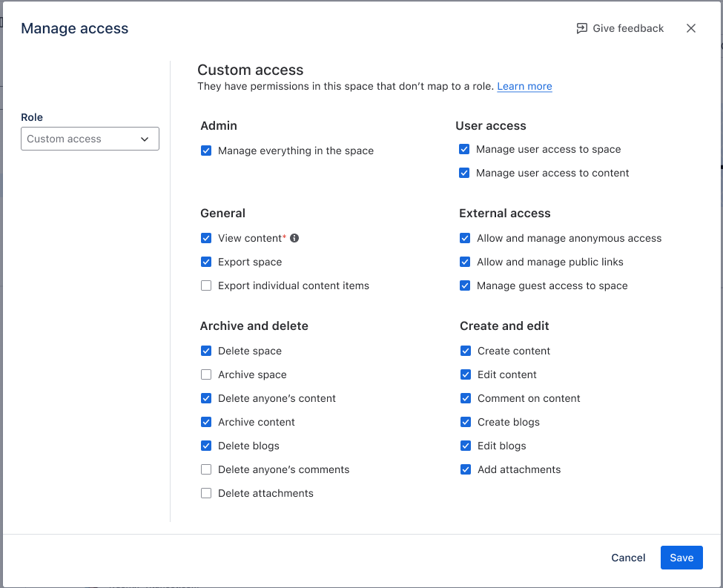
Task: Enable the Delete attachments checkbox
Action: point(206,493)
